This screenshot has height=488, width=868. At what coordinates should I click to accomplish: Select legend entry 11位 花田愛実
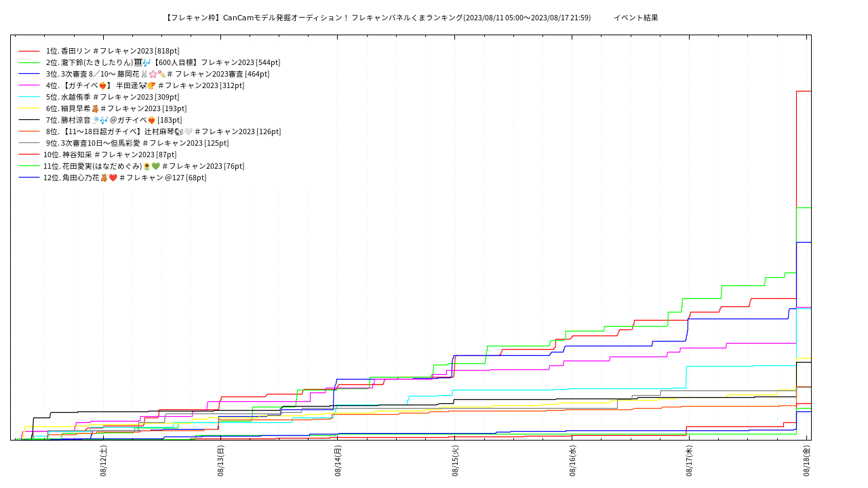pyautogui.click(x=144, y=166)
